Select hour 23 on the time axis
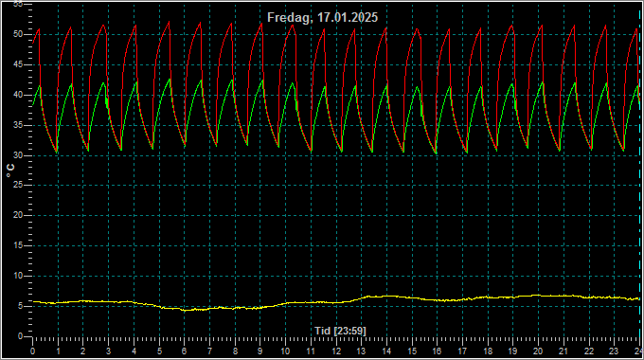 (x=614, y=351)
